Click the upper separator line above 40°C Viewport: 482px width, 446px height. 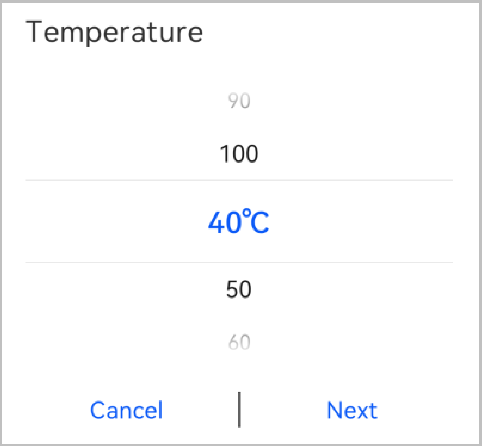tap(239, 180)
